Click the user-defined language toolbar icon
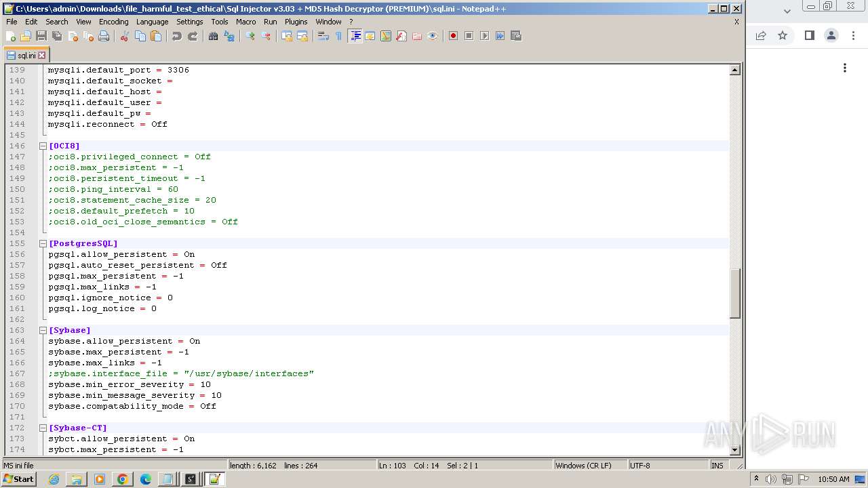868x488 pixels. click(370, 36)
